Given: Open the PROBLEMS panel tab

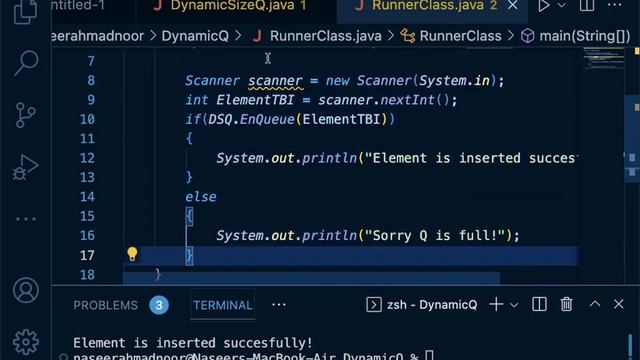Looking at the screenshot, I should coord(105,305).
